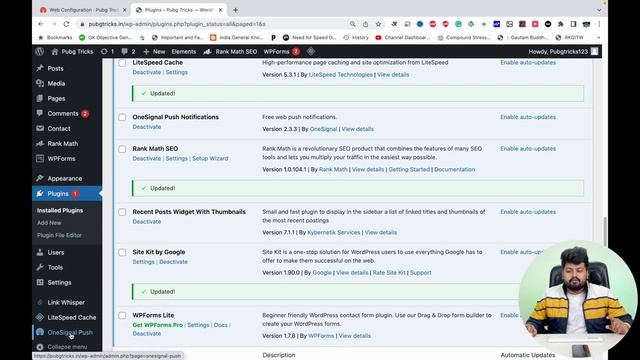Check the Rank Math SEO checkbox

click(x=122, y=149)
